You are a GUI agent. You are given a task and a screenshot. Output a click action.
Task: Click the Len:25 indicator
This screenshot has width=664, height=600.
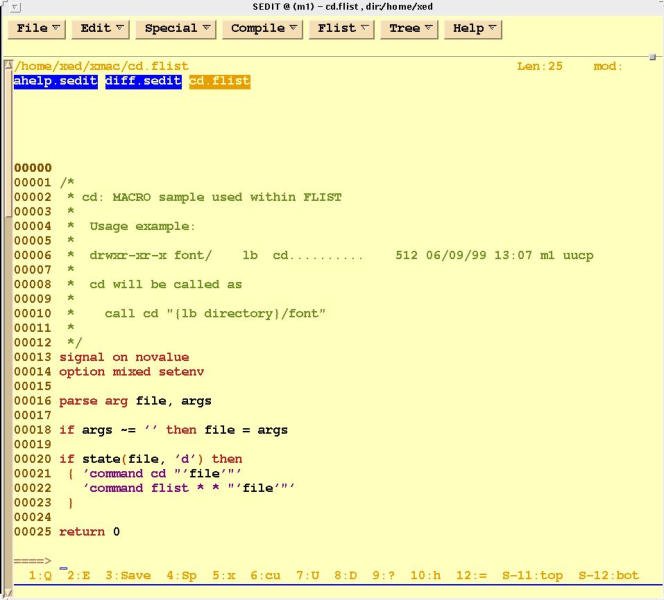coord(540,66)
